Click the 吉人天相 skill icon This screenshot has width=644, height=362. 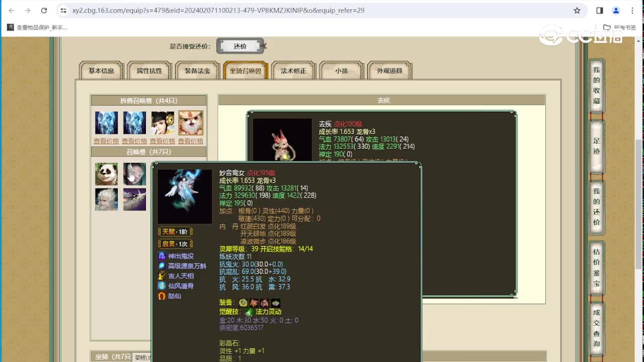coord(162,276)
